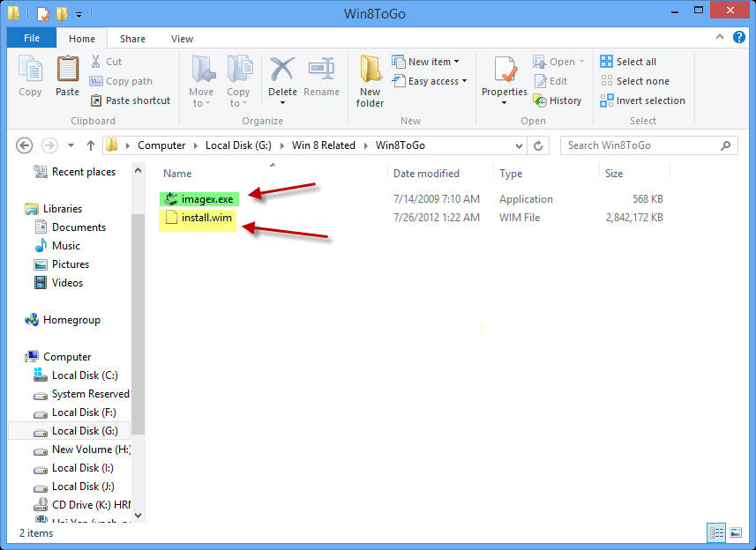The image size is (756, 550).
Task: Sort by Type column header
Action: (x=511, y=174)
